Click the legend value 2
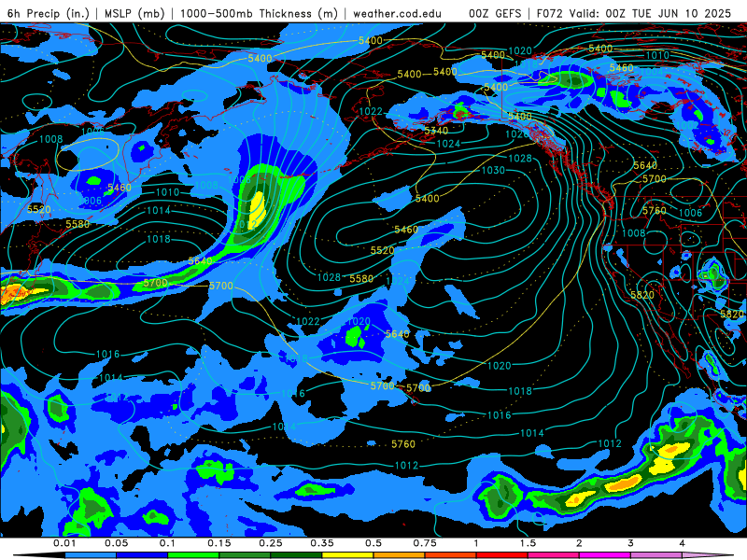The width and height of the screenshot is (747, 560). click(x=579, y=543)
